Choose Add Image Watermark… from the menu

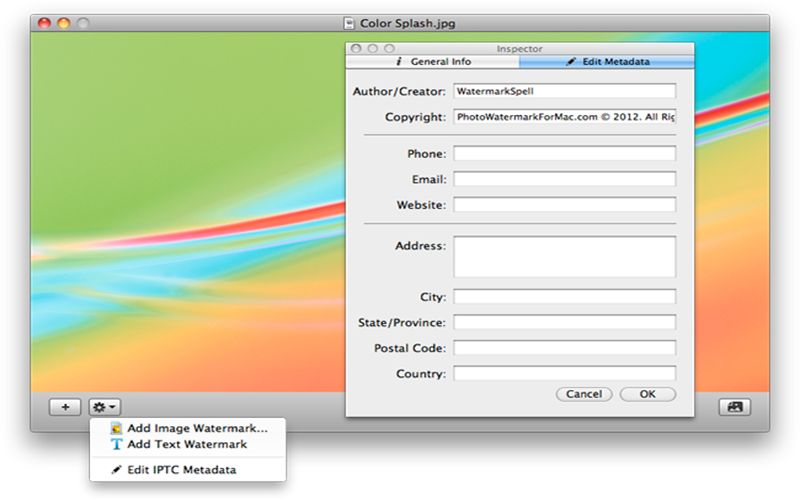(x=188, y=428)
